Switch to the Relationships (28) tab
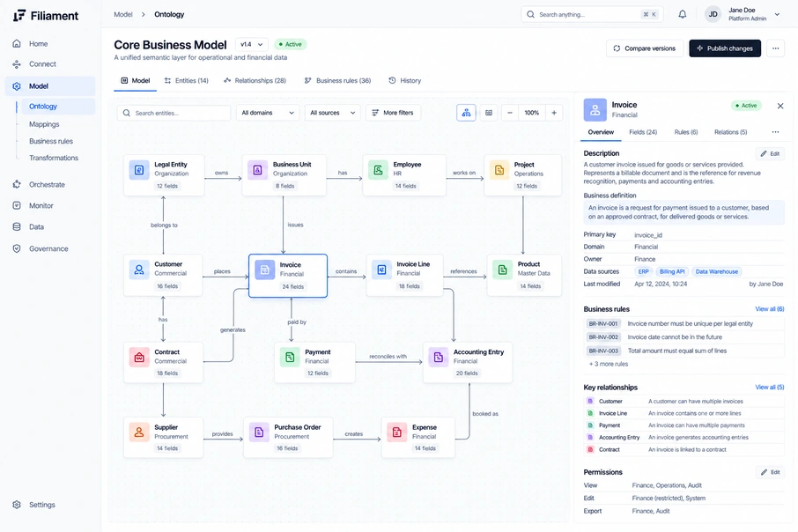Image resolution: width=798 pixels, height=532 pixels. click(255, 80)
